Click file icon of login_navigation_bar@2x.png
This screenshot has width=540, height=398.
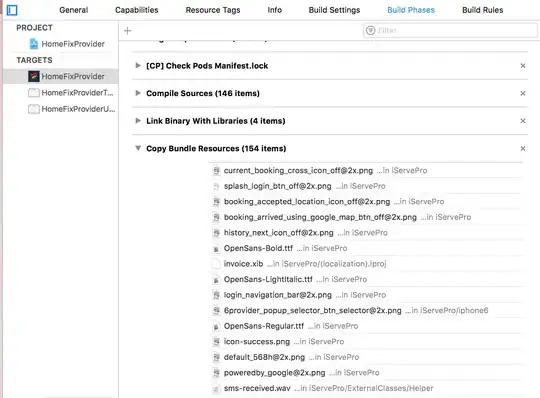click(x=216, y=295)
